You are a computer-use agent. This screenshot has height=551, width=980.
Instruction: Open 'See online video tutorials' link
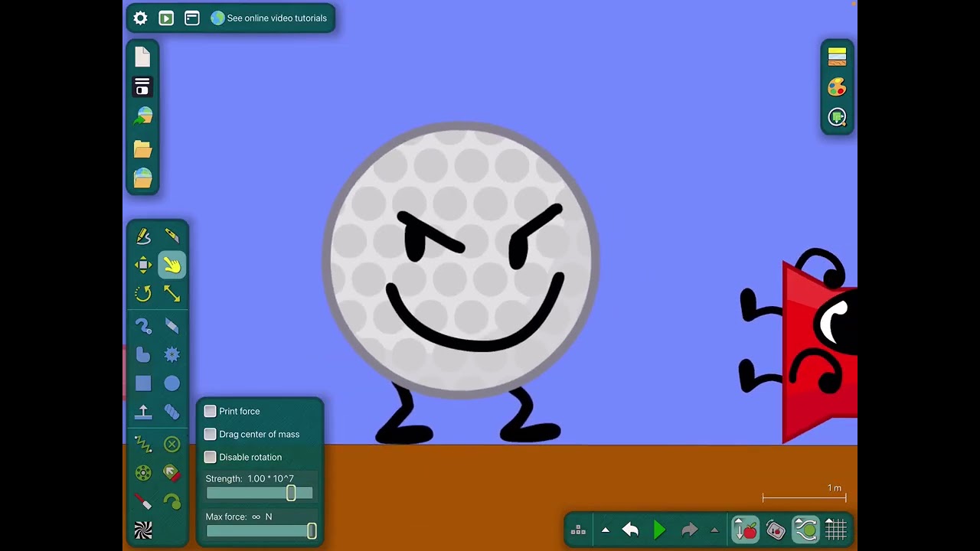click(269, 18)
